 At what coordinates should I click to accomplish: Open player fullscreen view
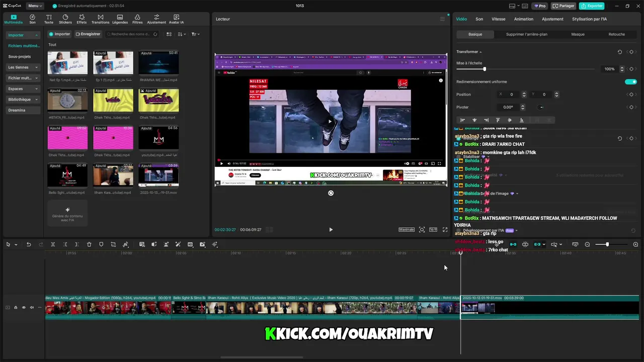tap(445, 230)
